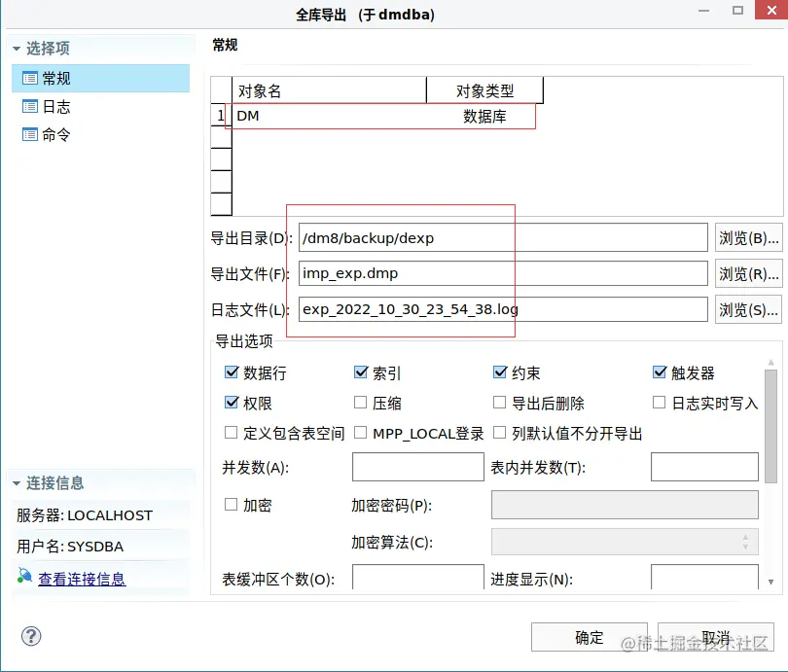Click 浏览(R) next to 导出文件
This screenshot has width=788, height=672.
[x=748, y=273]
